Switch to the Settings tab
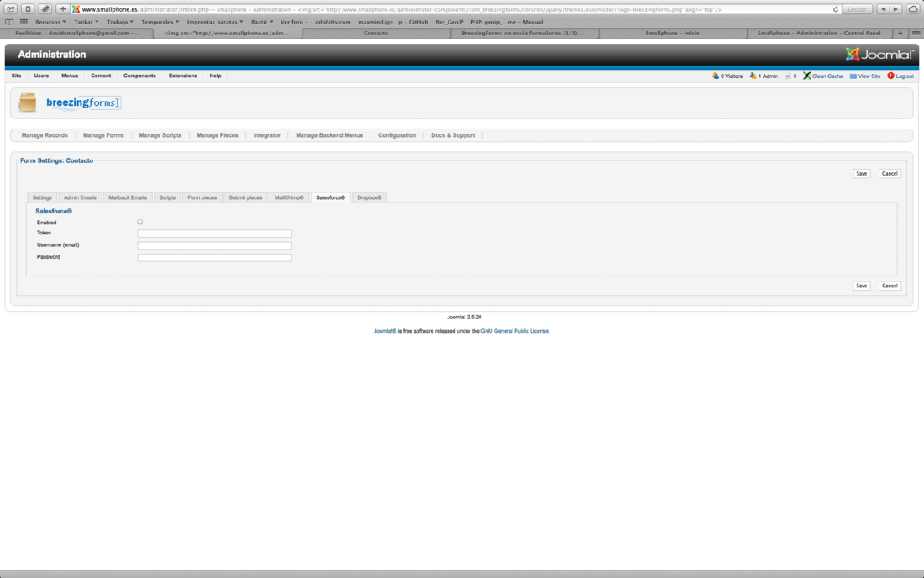 (42, 197)
